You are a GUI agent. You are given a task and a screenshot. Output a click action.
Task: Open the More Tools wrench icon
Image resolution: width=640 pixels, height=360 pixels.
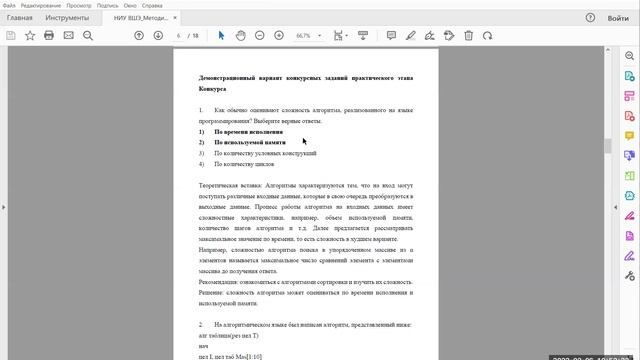pyautogui.click(x=629, y=276)
